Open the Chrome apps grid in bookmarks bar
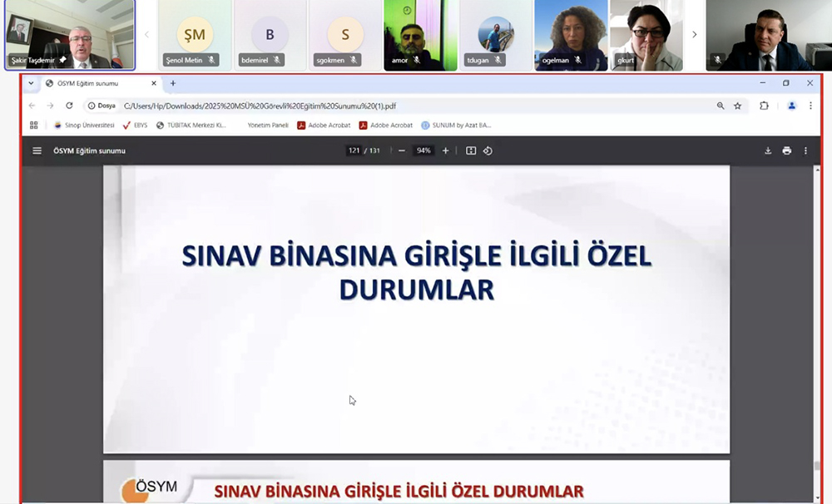832x504 pixels. pyautogui.click(x=34, y=126)
